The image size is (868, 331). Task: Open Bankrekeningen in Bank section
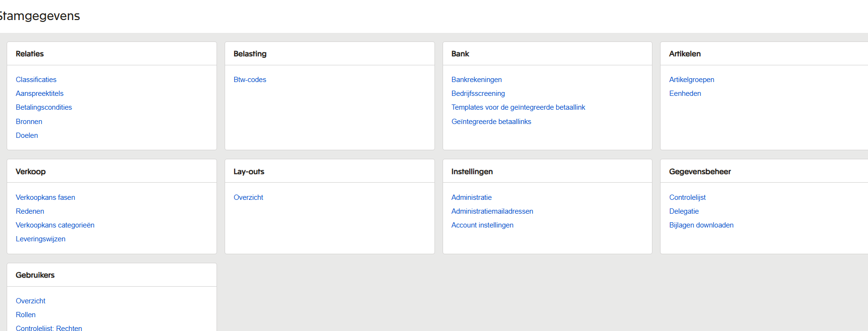point(476,80)
